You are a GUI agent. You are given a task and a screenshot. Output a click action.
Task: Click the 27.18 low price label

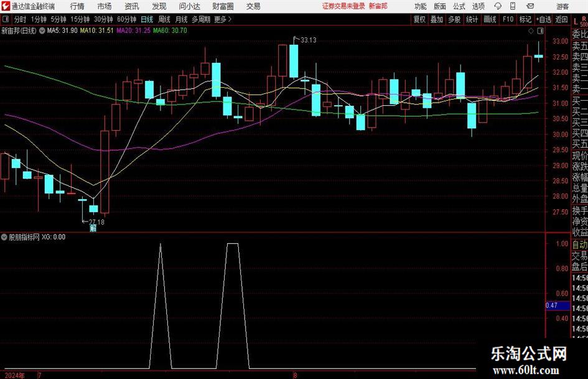[x=96, y=222]
